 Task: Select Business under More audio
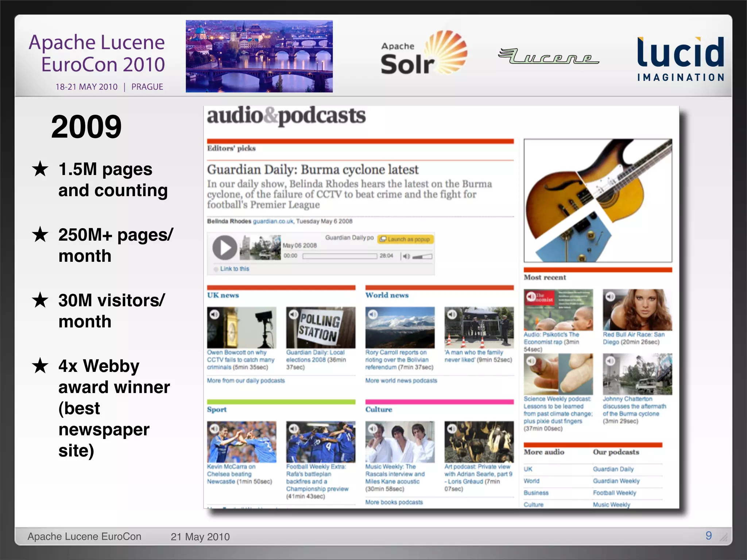(536, 493)
